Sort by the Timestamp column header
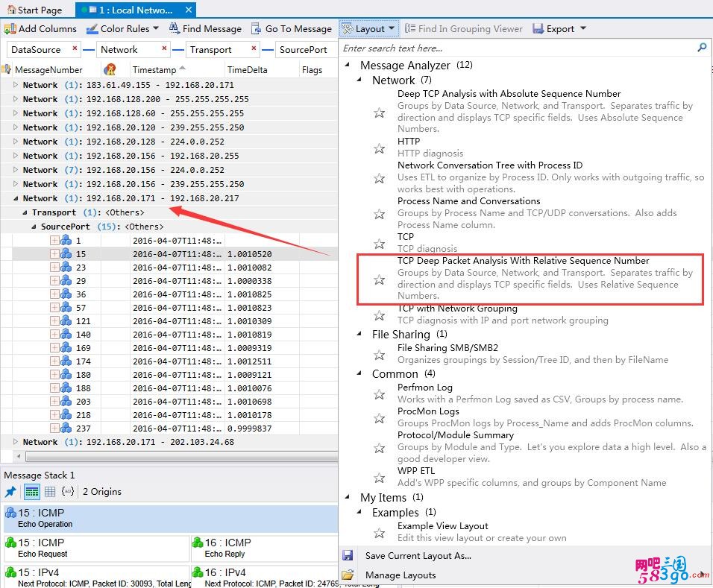The image size is (713, 588). point(154,70)
